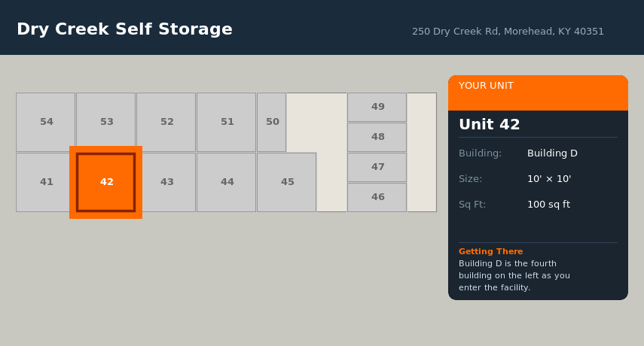Select unit 49 on the right column

pyautogui.click(x=377, y=107)
